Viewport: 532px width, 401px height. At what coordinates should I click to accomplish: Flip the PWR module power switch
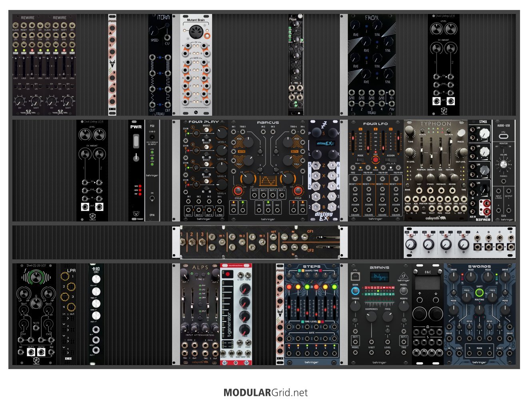click(136, 141)
